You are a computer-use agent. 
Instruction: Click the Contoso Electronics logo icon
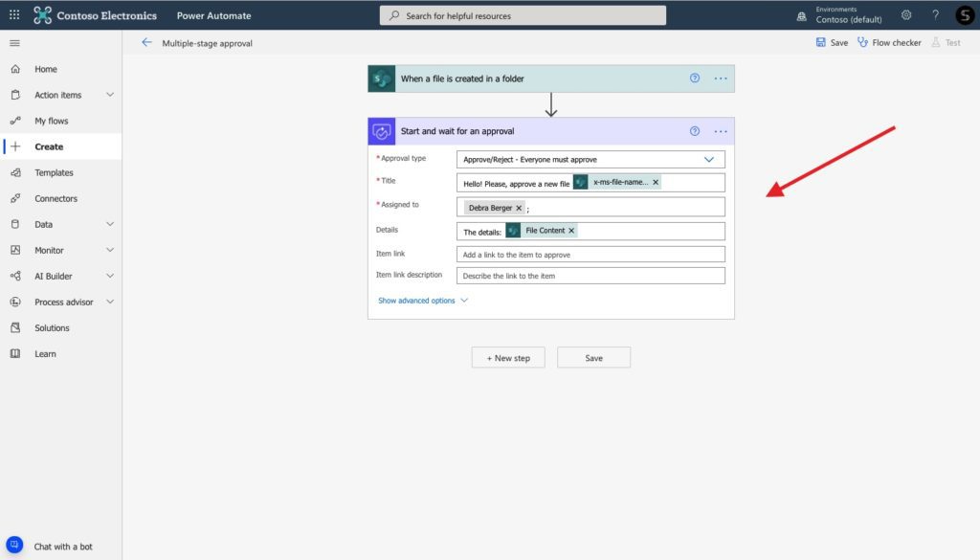point(42,15)
